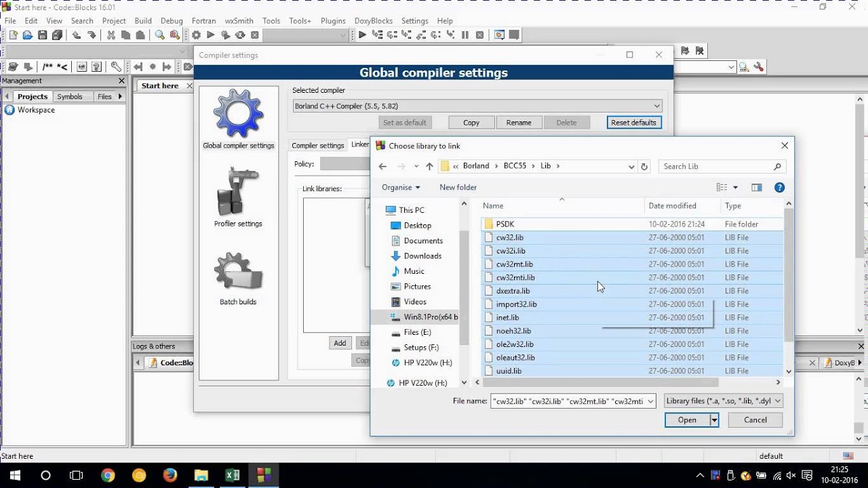Click the debugger Pause icon

[465, 35]
